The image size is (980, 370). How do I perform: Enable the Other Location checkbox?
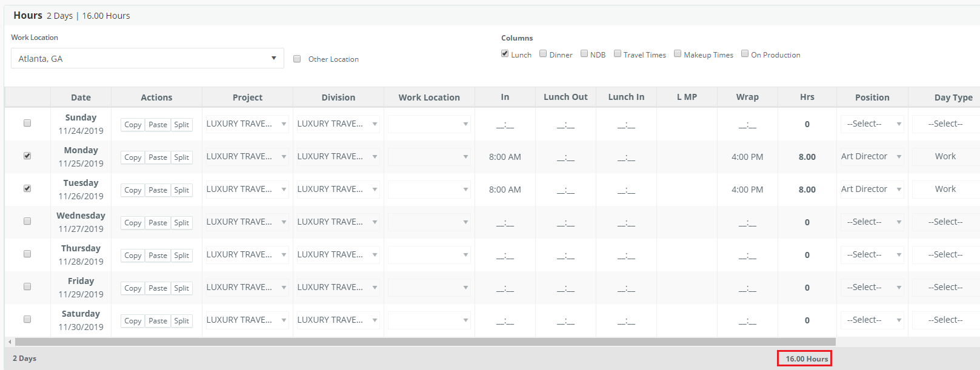297,59
